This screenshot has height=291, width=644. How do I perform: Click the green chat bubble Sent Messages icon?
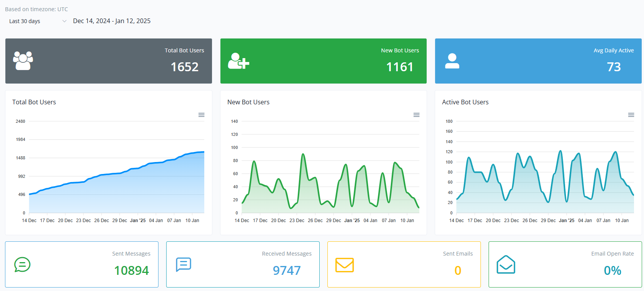point(22,264)
